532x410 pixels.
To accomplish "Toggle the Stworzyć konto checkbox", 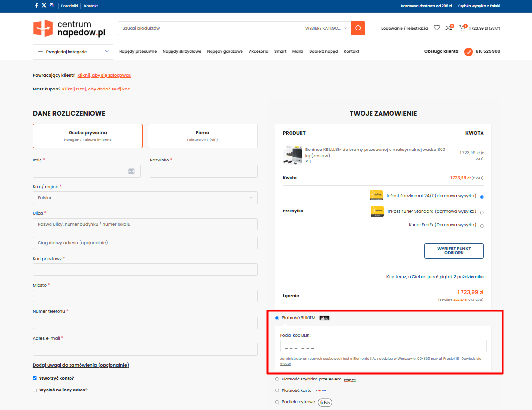I will click(x=35, y=378).
